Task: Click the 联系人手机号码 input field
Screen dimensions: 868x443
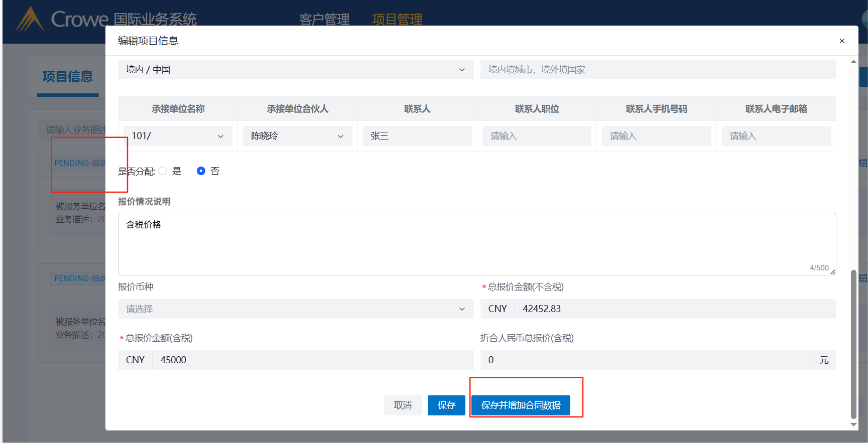Action: (657, 136)
